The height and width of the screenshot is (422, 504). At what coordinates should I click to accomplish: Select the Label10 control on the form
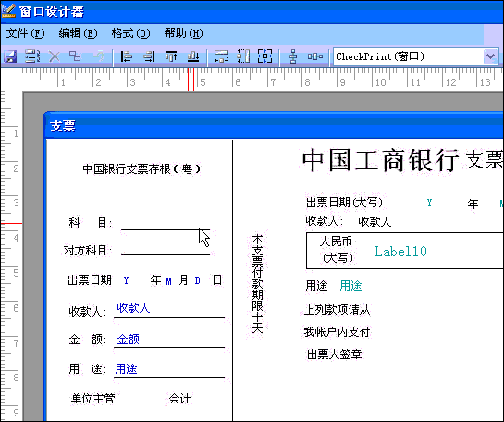(x=400, y=252)
